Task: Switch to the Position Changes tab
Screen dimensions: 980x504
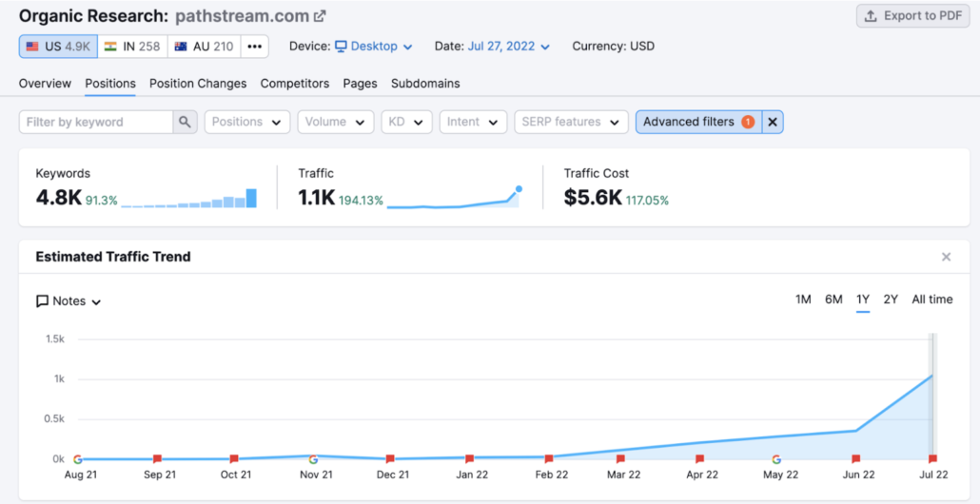Action: [x=198, y=83]
